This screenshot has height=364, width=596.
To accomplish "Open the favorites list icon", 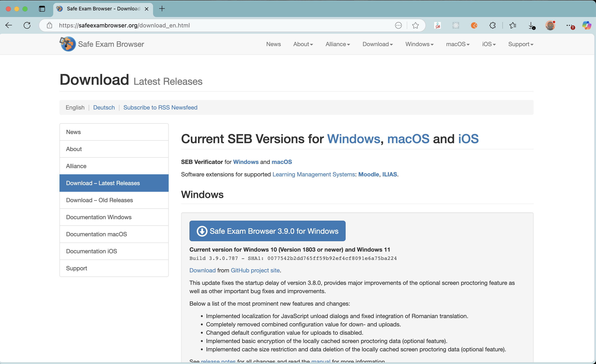I will (x=513, y=25).
